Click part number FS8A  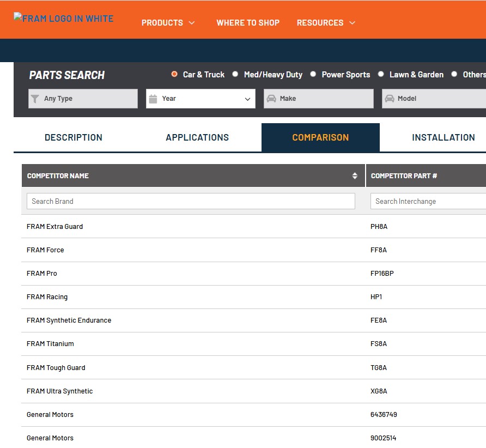pos(379,343)
